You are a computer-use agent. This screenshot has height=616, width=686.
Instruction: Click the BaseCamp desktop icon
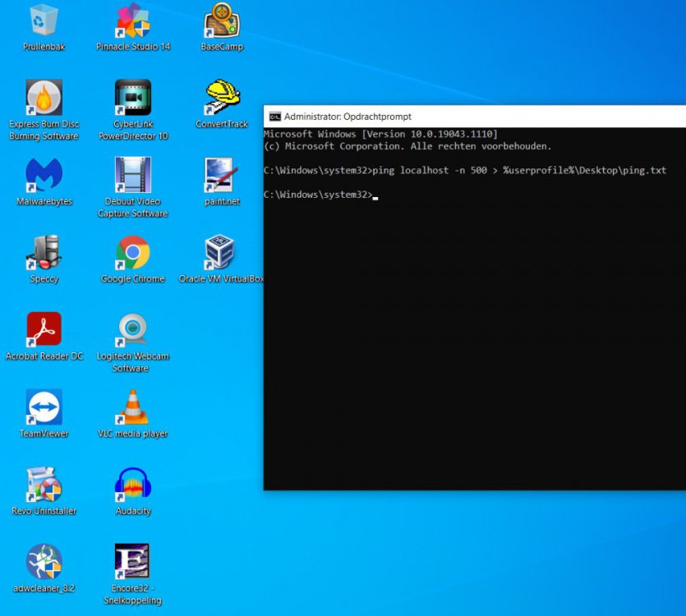click(221, 21)
